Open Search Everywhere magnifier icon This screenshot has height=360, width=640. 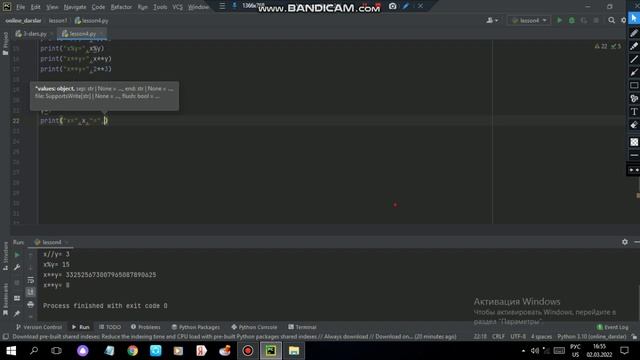[x=611, y=20]
